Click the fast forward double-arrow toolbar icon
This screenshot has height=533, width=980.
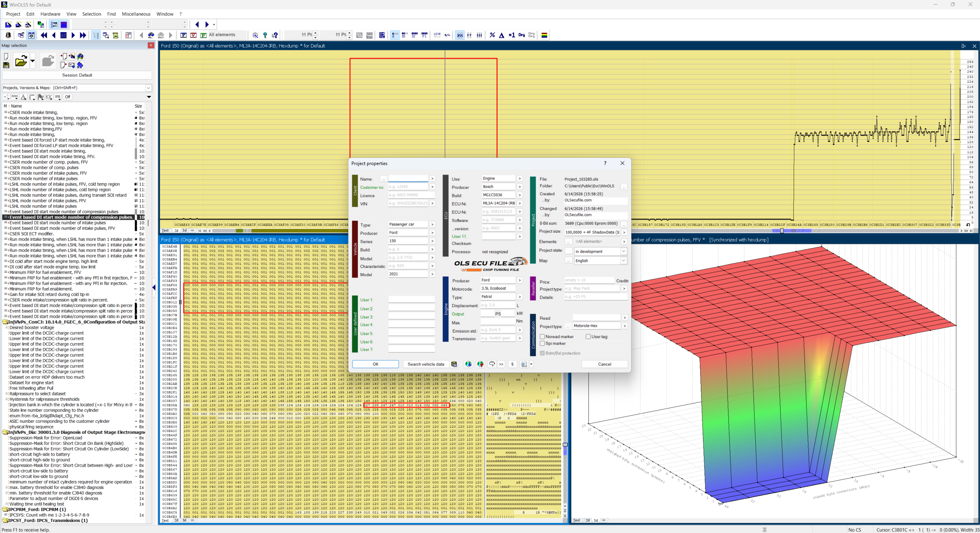click(83, 35)
